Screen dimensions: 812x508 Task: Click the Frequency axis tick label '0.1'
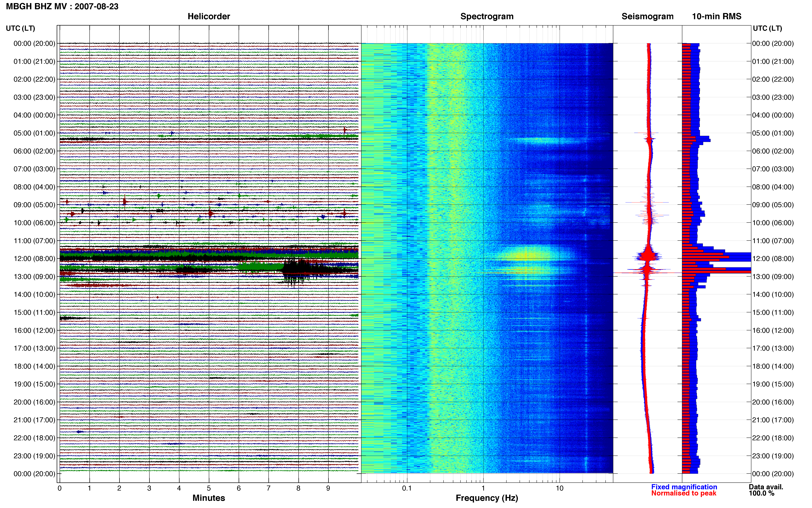[407, 488]
